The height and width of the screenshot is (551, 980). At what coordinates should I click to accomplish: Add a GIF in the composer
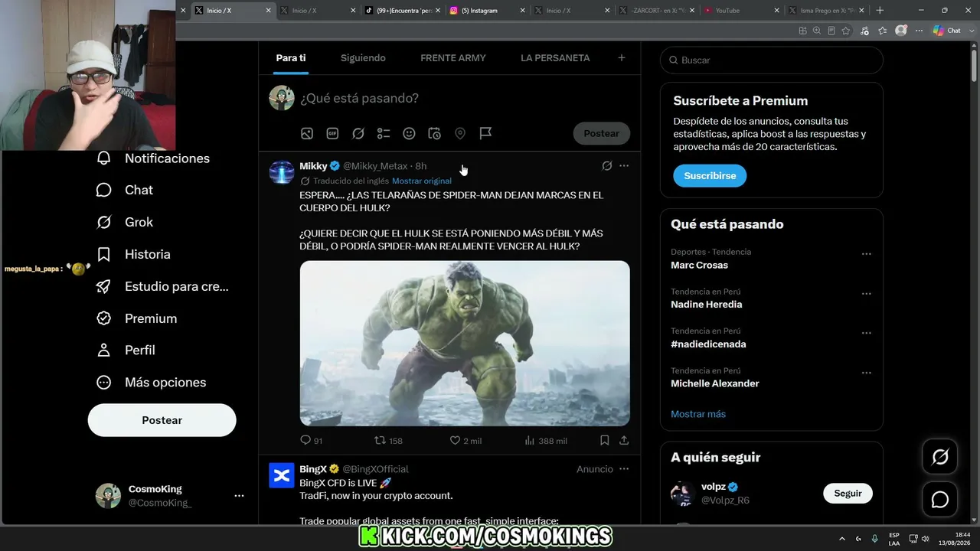332,133
